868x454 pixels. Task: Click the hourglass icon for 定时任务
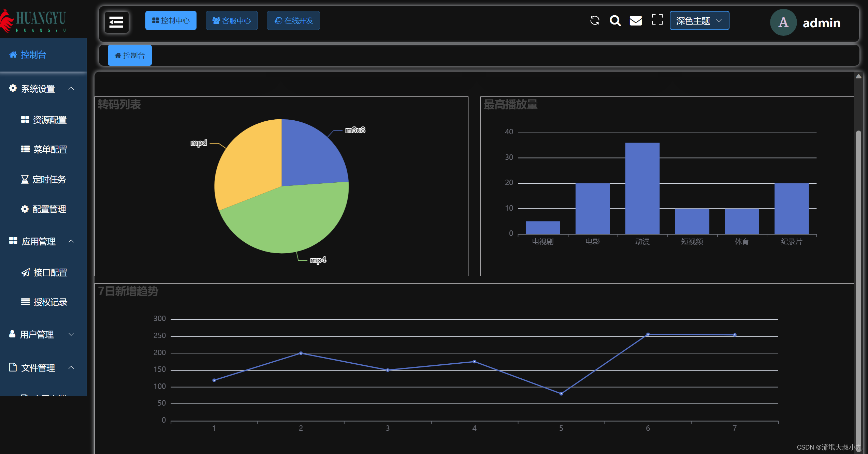[x=25, y=179]
